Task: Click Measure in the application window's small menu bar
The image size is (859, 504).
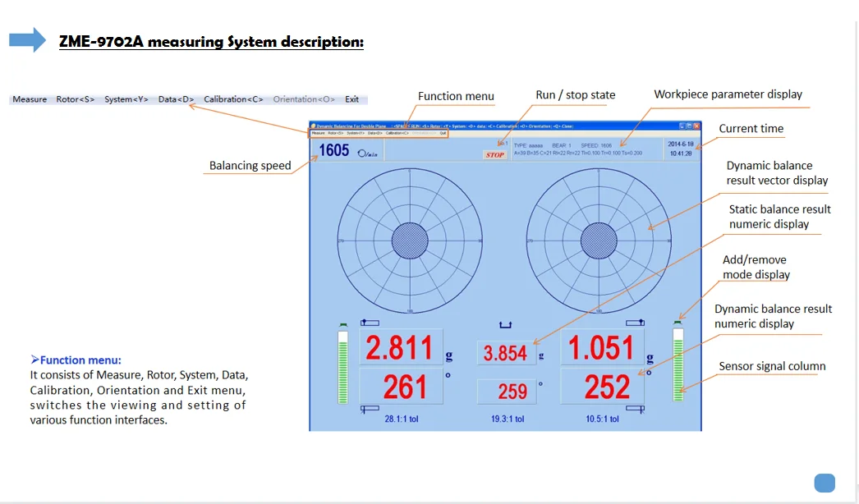Action: [319, 133]
